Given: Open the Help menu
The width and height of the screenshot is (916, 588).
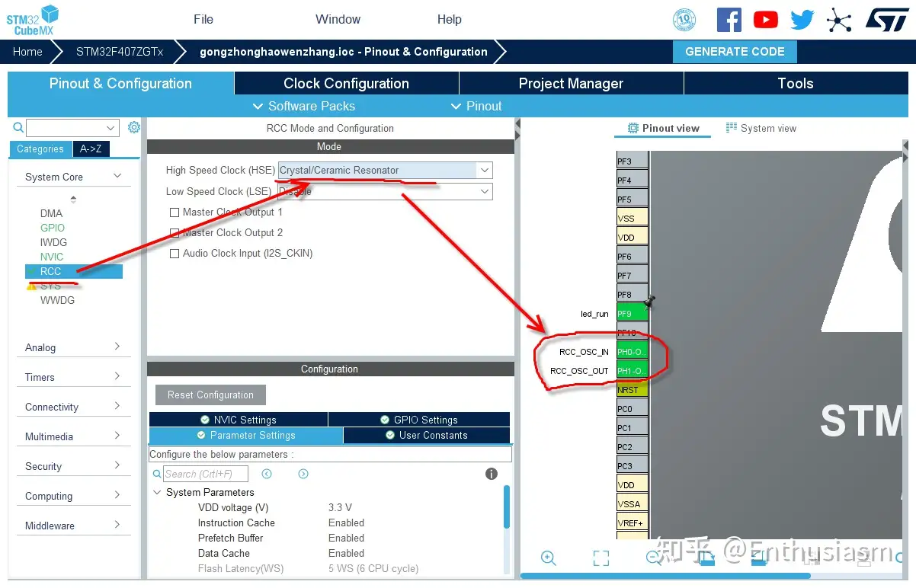Looking at the screenshot, I should 449,20.
